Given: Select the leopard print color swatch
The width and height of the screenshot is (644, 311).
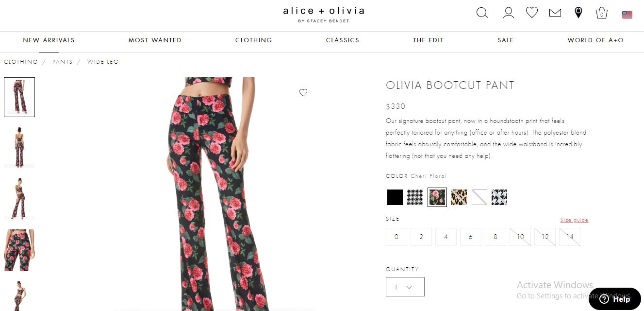Looking at the screenshot, I should click(459, 197).
